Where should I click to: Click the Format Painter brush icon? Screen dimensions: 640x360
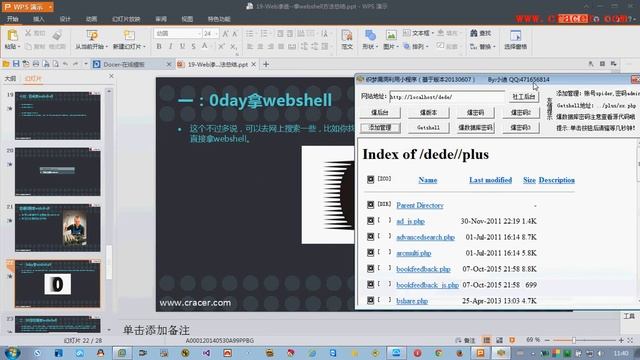click(57, 35)
